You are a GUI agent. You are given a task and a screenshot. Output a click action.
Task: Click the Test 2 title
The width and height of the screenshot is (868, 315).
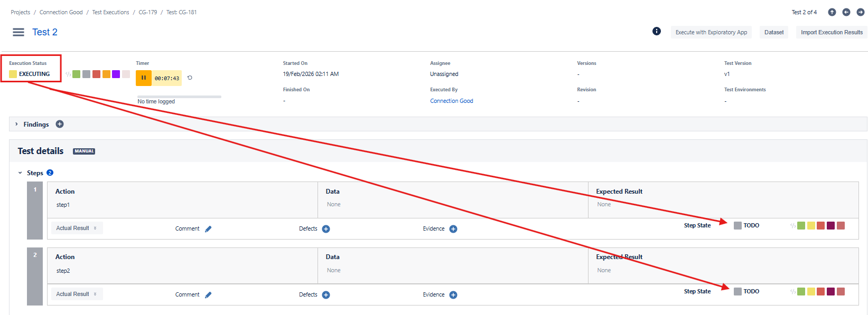pyautogui.click(x=45, y=32)
